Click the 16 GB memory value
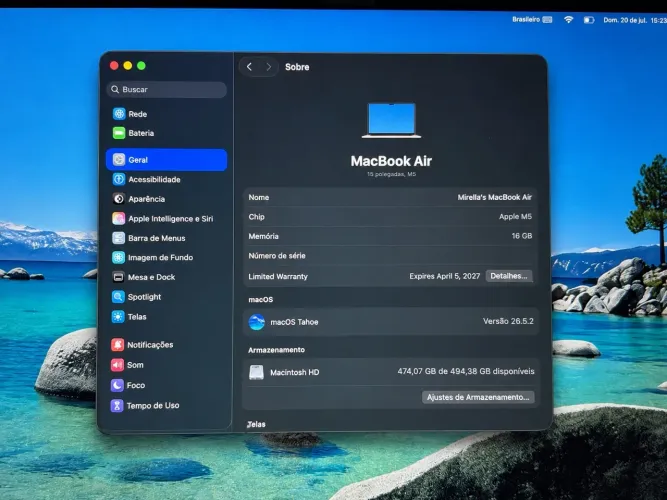This screenshot has height=500, width=667. 522,236
